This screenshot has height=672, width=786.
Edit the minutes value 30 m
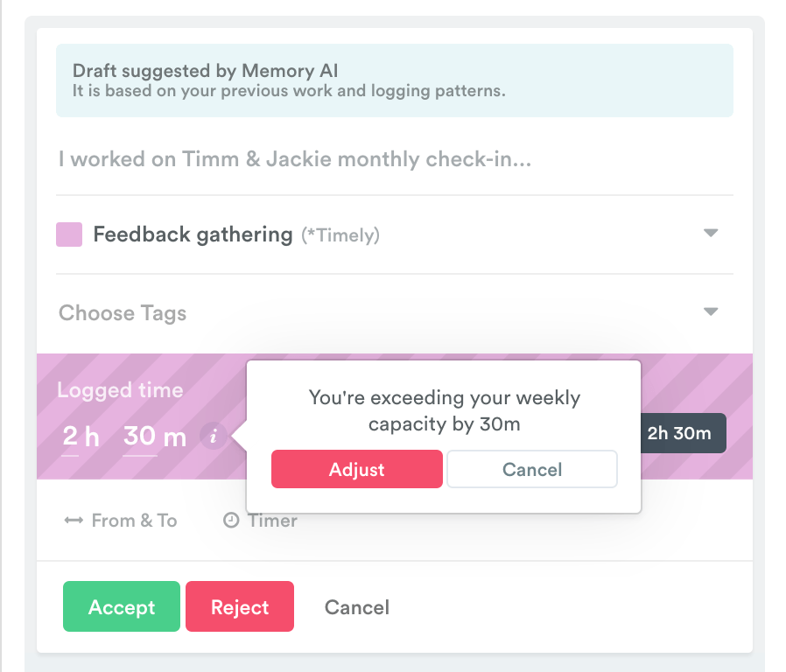(x=155, y=437)
